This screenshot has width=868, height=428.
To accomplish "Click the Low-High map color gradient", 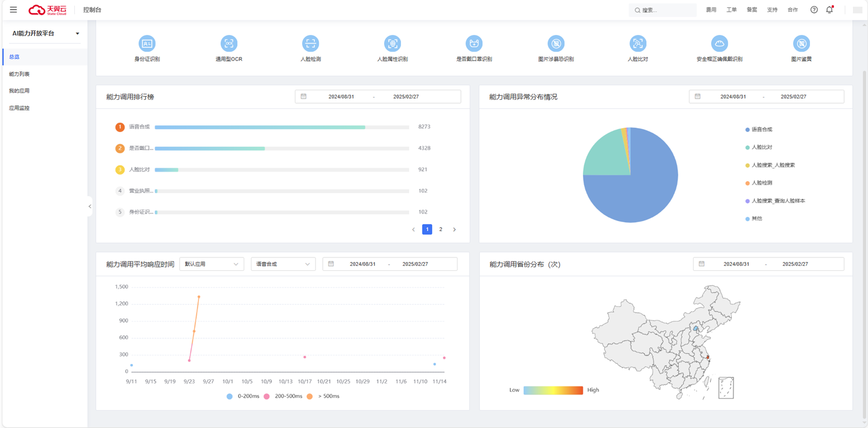I will pos(553,390).
